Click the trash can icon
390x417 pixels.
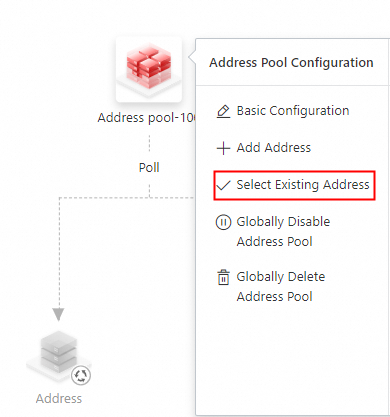223,277
